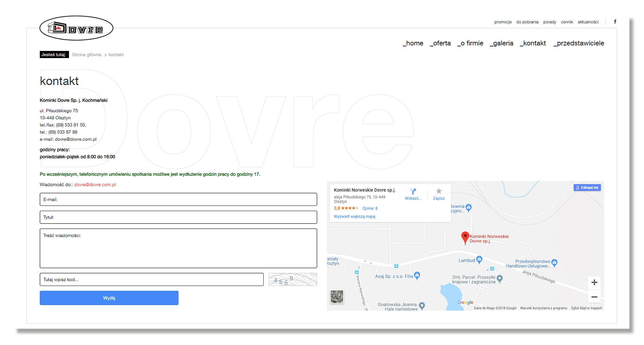Focus the E-mail input field
Screen dimensions: 644x345
(178, 199)
